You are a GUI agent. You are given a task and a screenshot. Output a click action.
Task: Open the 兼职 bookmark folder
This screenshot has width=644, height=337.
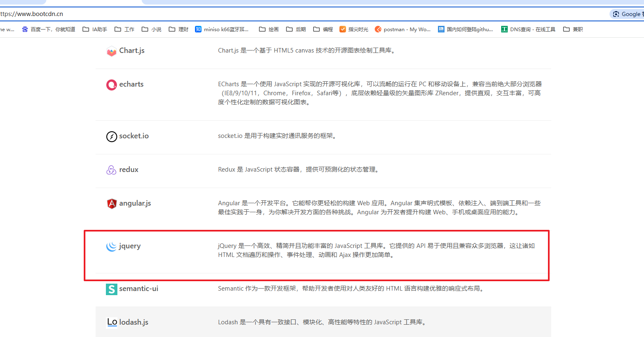coord(573,29)
